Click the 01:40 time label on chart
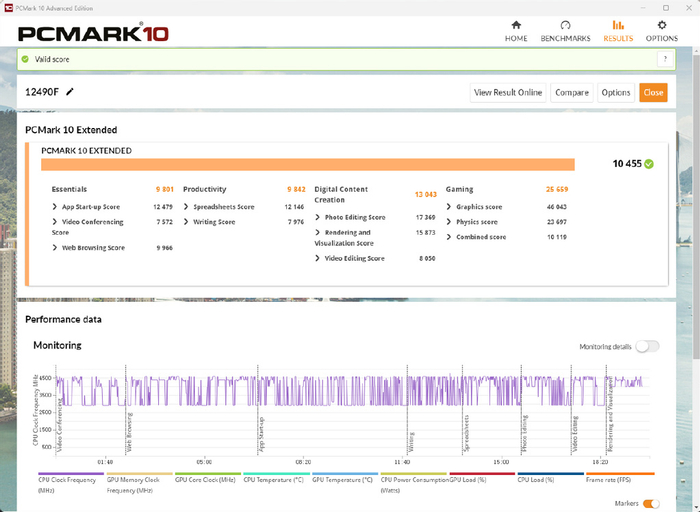The image size is (700, 512). (x=105, y=462)
